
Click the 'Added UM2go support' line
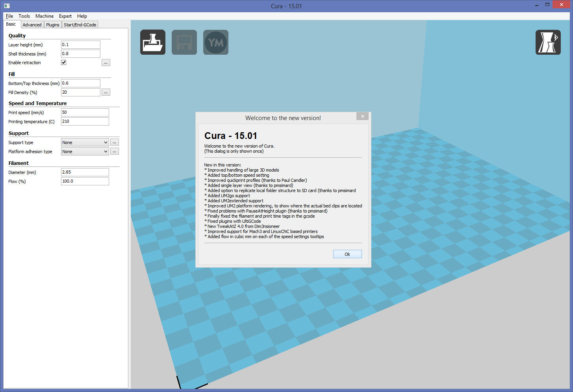click(227, 196)
